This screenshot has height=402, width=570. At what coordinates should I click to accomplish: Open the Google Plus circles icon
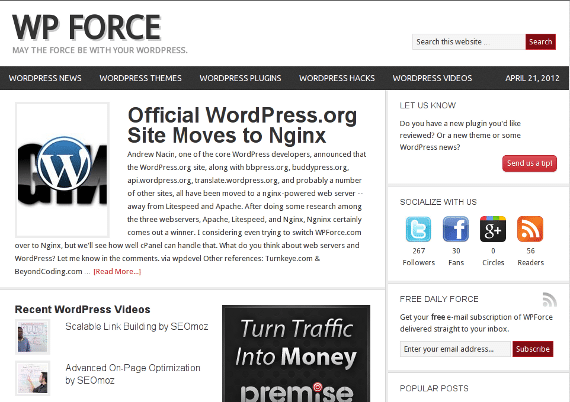(493, 229)
